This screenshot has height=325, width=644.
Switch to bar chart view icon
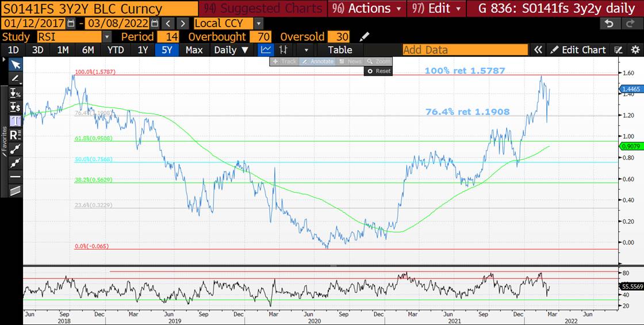pyautogui.click(x=283, y=50)
